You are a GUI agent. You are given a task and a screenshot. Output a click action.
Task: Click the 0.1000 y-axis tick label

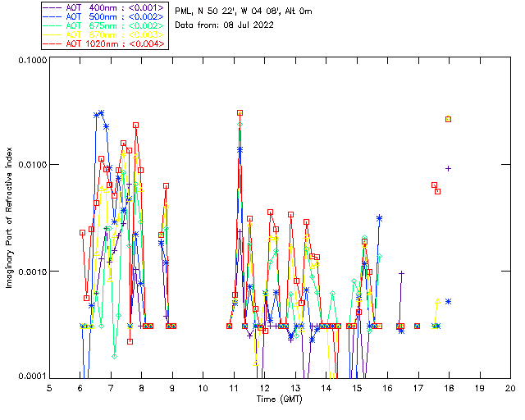pos(30,62)
